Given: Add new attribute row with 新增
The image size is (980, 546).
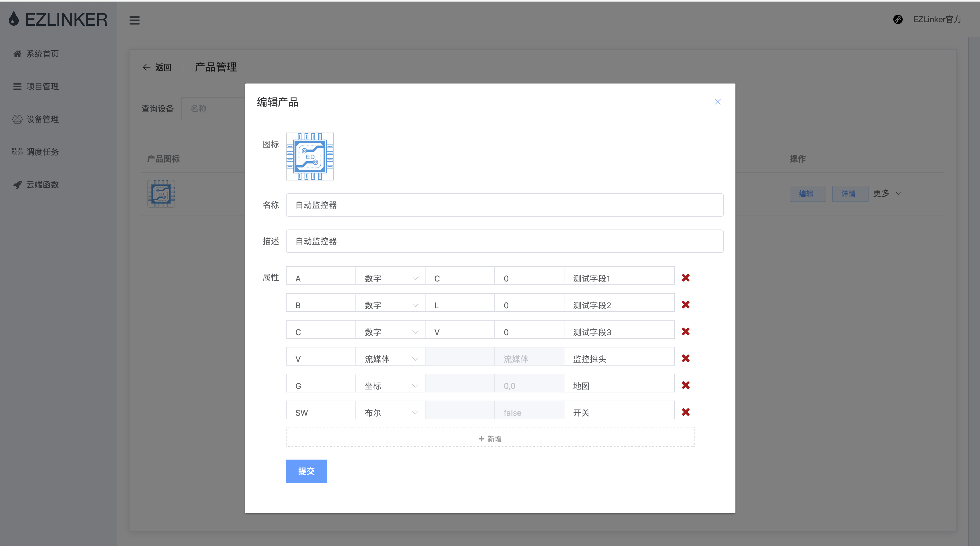Looking at the screenshot, I should [490, 438].
